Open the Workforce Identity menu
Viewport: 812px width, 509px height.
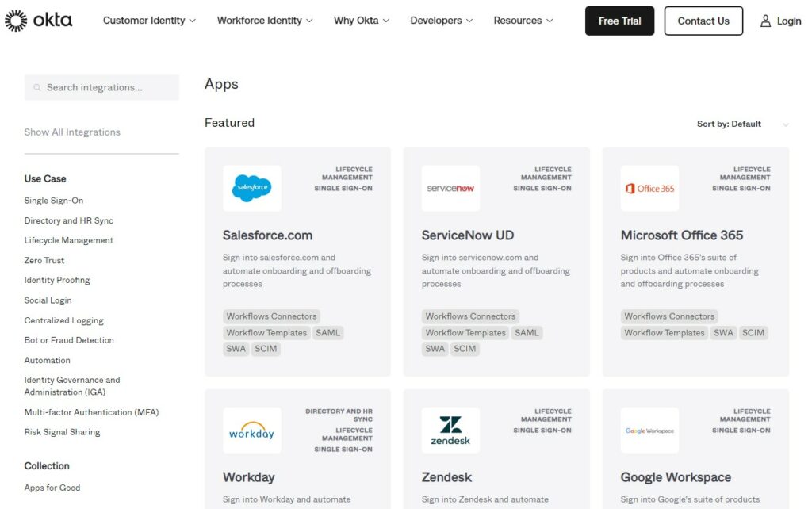(x=265, y=21)
